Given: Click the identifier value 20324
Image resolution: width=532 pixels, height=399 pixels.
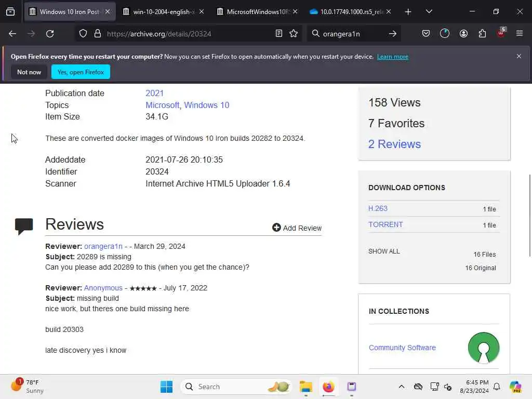Looking at the screenshot, I should pyautogui.click(x=157, y=171).
